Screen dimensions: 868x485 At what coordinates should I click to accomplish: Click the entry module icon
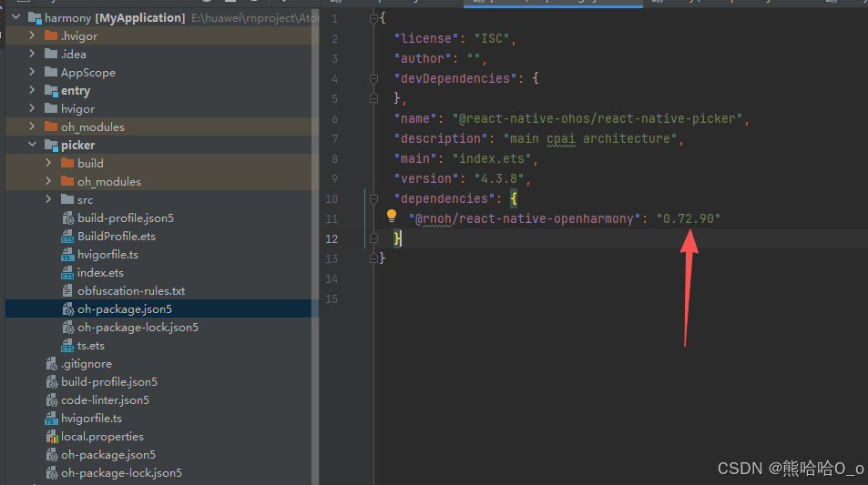(x=51, y=91)
